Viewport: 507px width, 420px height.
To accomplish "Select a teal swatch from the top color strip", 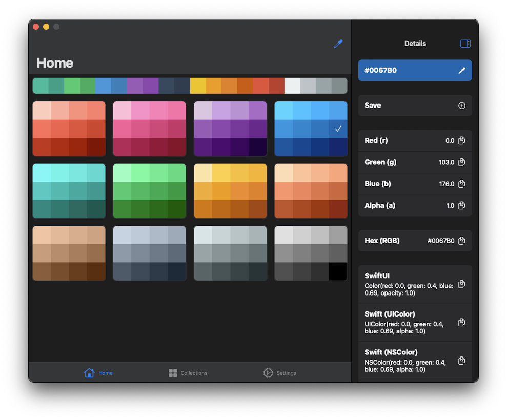I will point(41,85).
